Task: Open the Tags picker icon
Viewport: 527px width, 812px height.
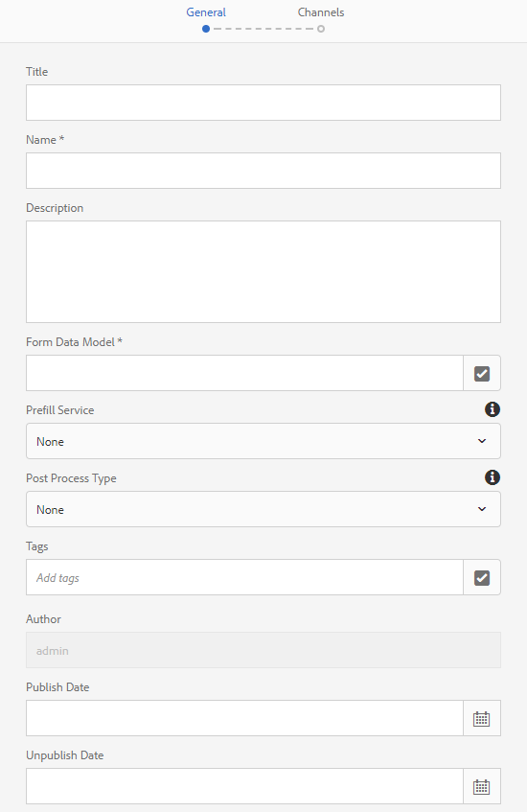Action: (482, 577)
